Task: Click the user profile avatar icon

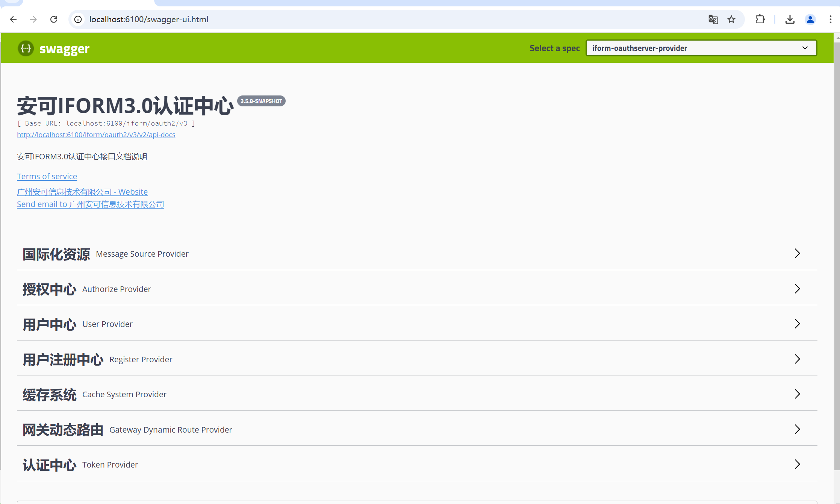Action: point(810,20)
